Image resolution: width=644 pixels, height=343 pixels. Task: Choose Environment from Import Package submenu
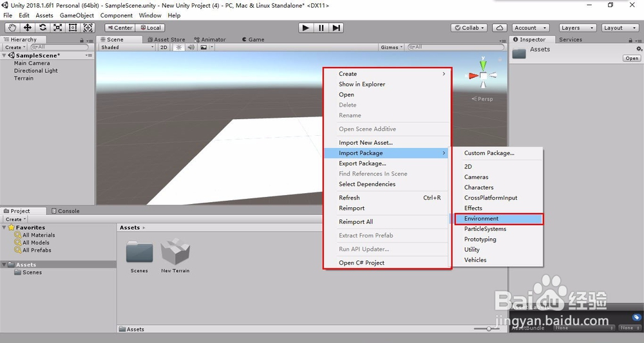point(498,219)
